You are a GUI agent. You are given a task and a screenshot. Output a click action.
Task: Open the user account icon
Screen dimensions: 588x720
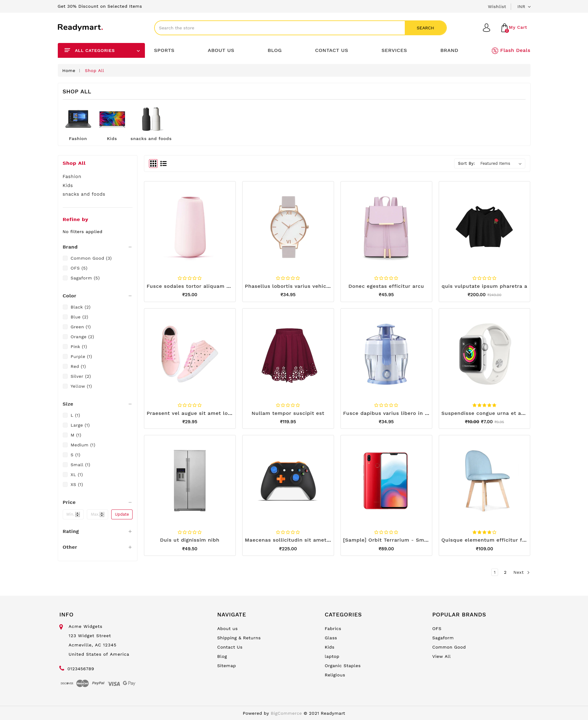(486, 28)
